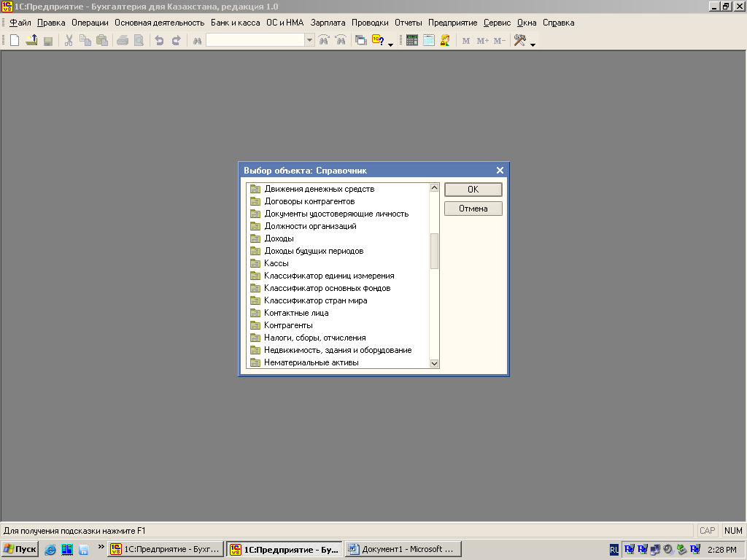Click the list scrollbar down arrow
The width and height of the screenshot is (747, 560).
pyautogui.click(x=434, y=363)
